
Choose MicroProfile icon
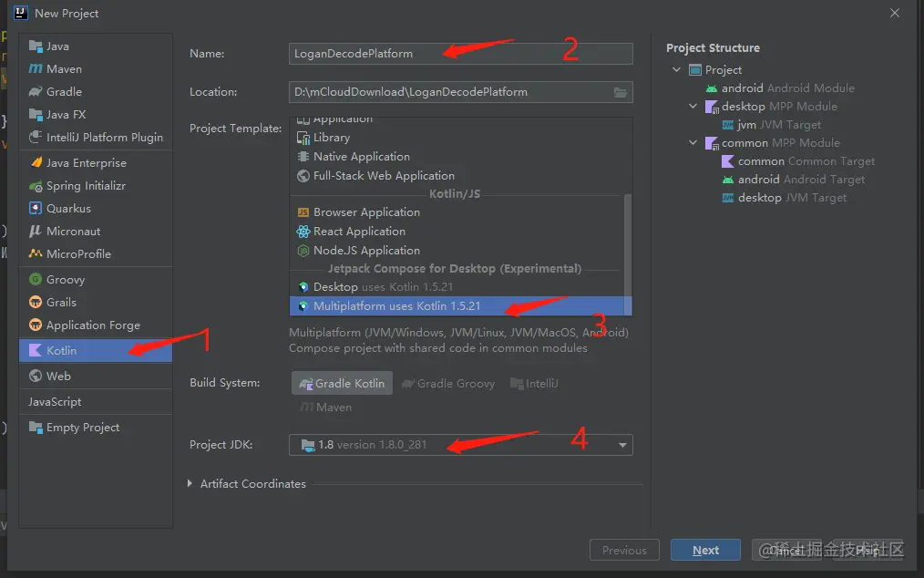pyautogui.click(x=36, y=253)
